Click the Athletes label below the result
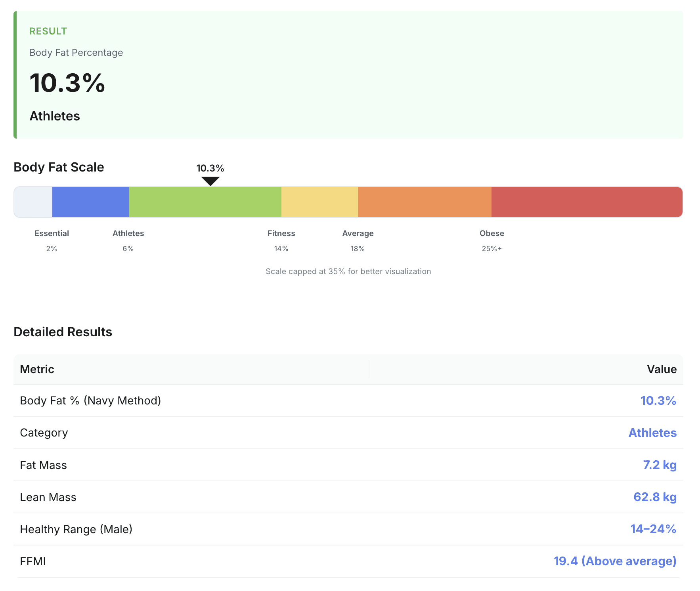Viewport: 700px width, 591px height. (54, 116)
